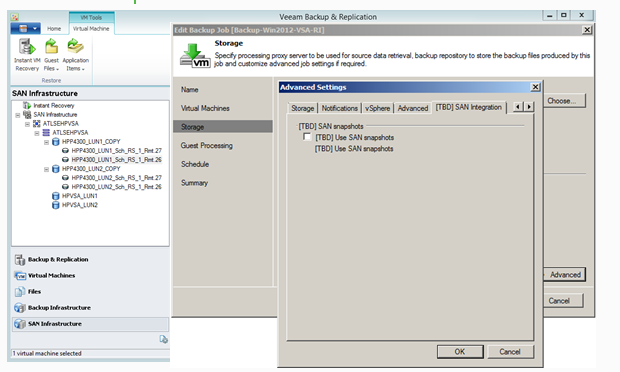Collapse the HPP4300_LUN1_COPY volume node

coord(46,142)
